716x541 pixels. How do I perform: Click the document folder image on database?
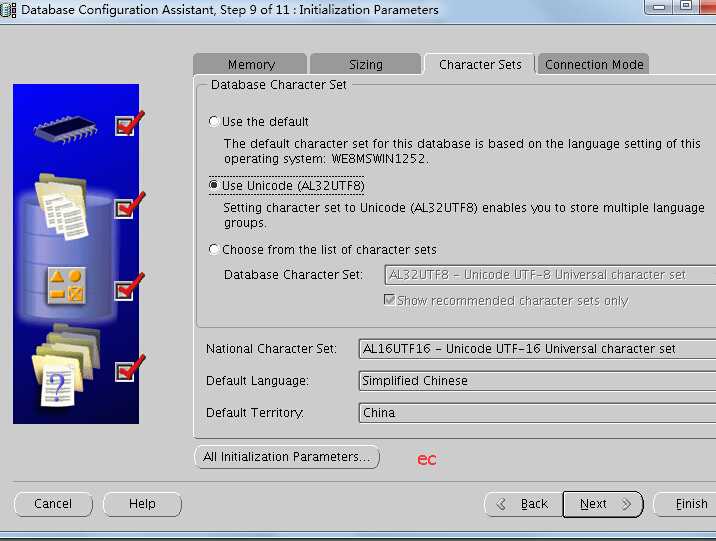click(63, 206)
